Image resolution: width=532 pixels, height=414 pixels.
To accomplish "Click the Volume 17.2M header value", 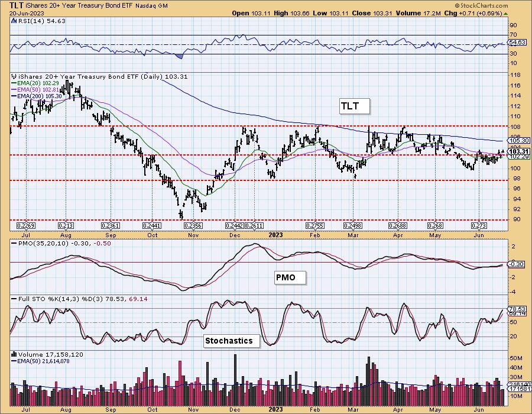I will [x=418, y=13].
